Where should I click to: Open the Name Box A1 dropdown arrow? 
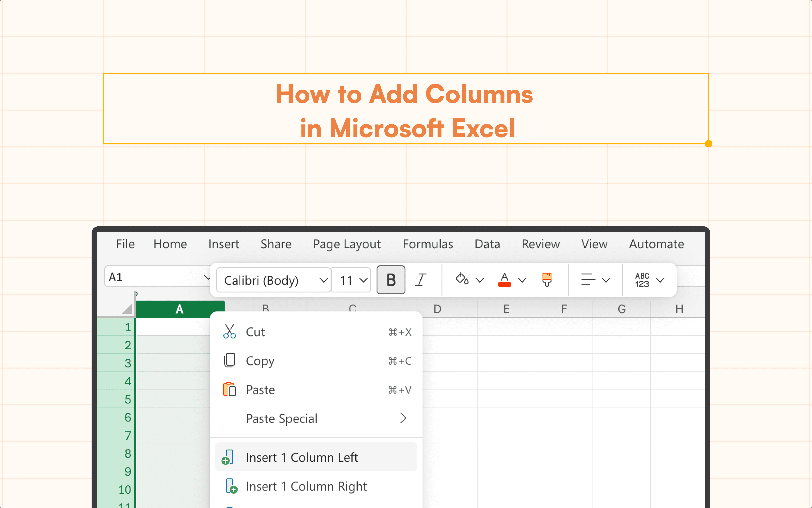pyautogui.click(x=207, y=277)
